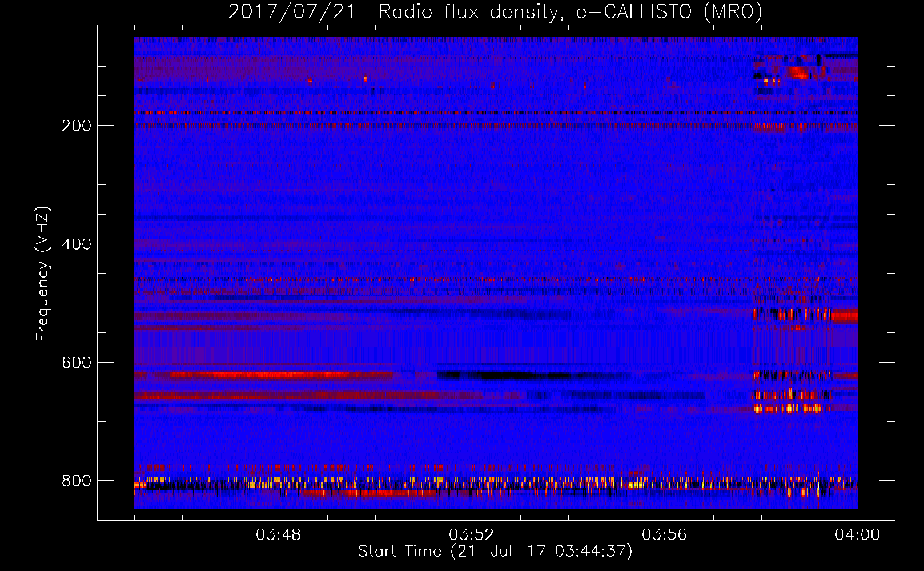Click the bright red band near 620 MHz
This screenshot has height=571, width=924.
280,375
